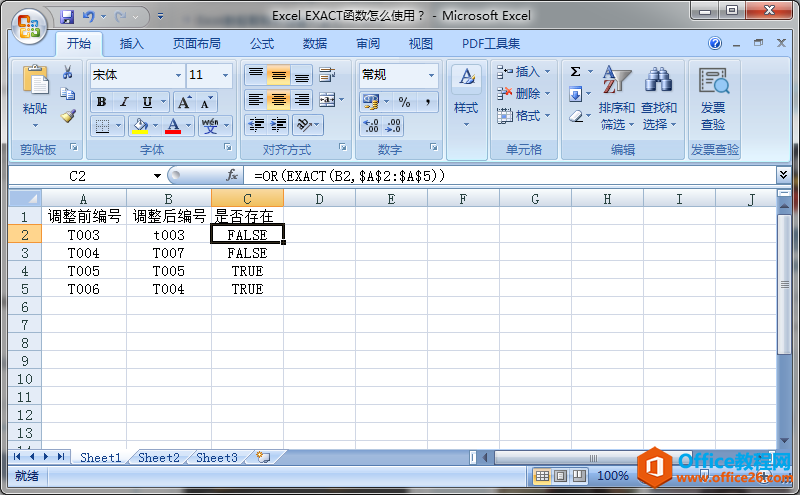Increase font size with large A
800x495 pixels.
(x=184, y=103)
